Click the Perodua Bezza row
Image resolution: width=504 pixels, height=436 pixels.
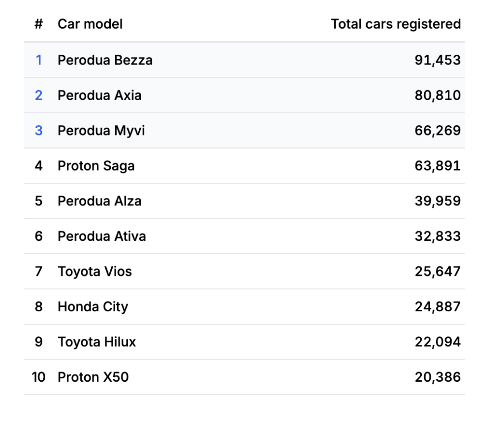pyautogui.click(x=105, y=60)
